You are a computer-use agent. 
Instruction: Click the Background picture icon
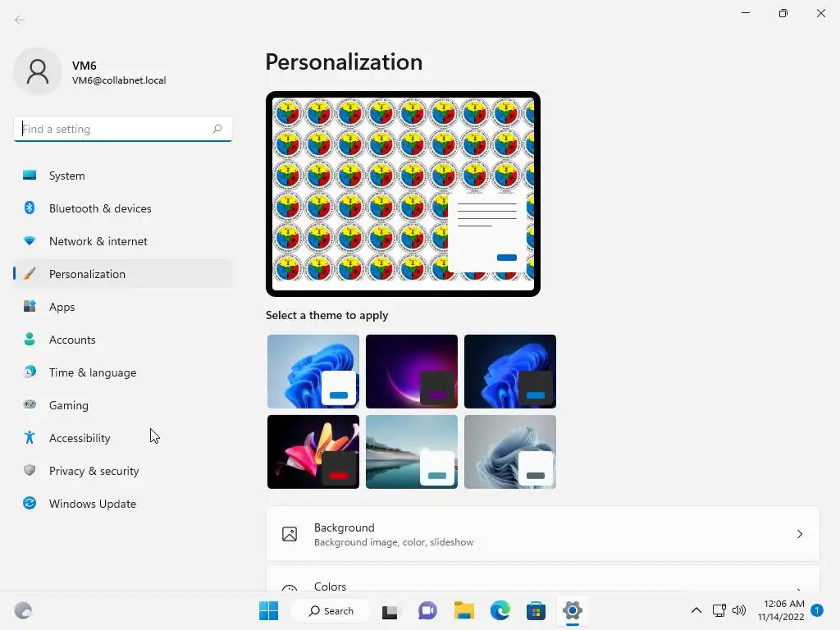(x=290, y=534)
